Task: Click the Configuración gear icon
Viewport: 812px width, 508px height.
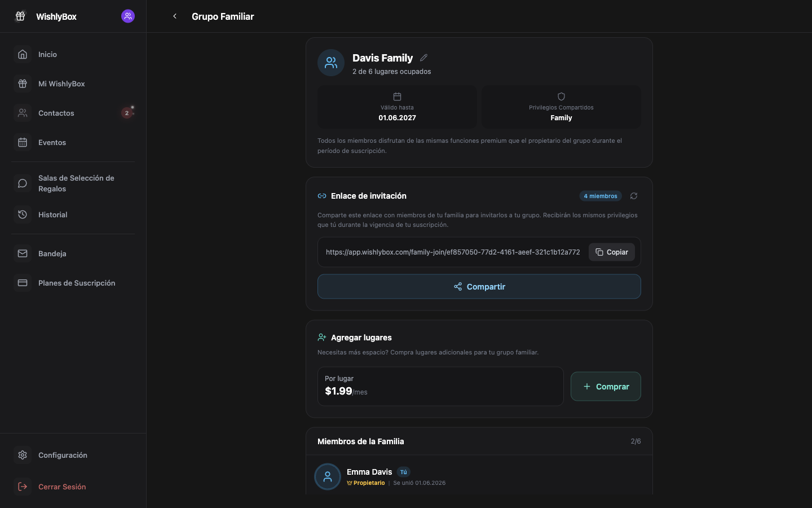Action: pos(23,455)
